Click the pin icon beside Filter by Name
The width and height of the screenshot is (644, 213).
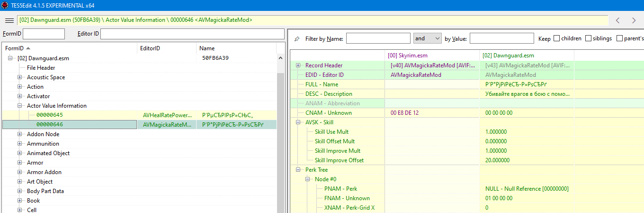pyautogui.click(x=297, y=38)
